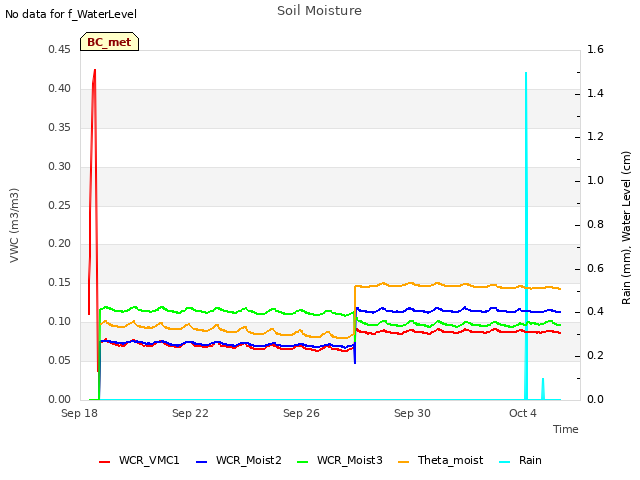Click the blue WCR_Moist2 legend swatch
This screenshot has height=480, width=640.
202,462
